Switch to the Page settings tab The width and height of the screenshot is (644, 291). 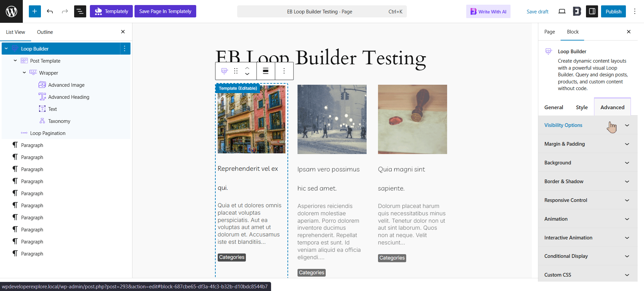click(x=549, y=32)
